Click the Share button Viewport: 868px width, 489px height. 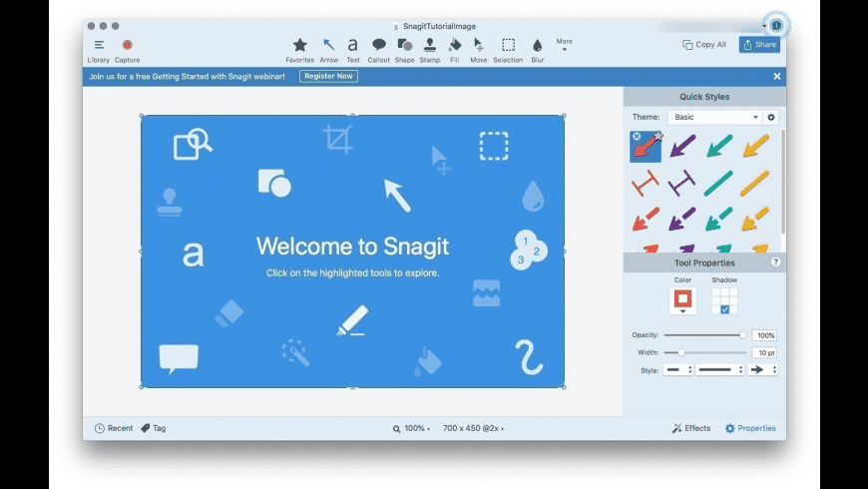759,45
